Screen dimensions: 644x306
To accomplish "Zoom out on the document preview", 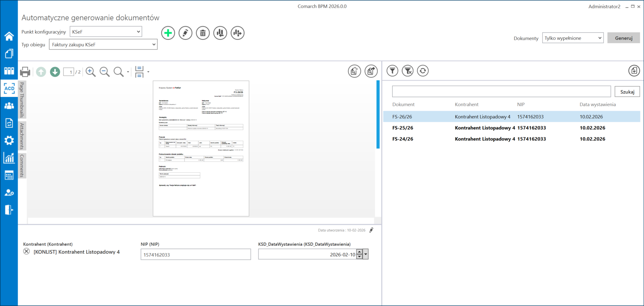I will (x=105, y=72).
